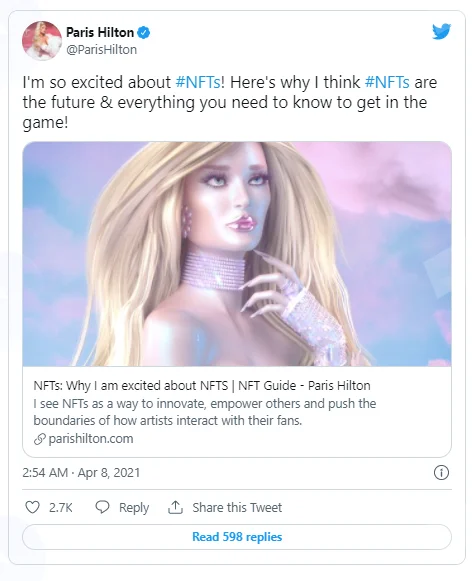Open the NFT avatar preview image

(x=237, y=254)
